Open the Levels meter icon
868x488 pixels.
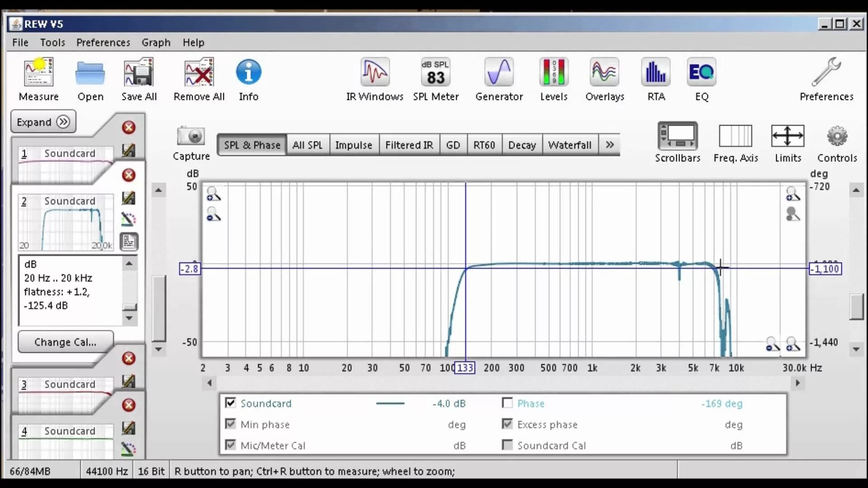553,72
